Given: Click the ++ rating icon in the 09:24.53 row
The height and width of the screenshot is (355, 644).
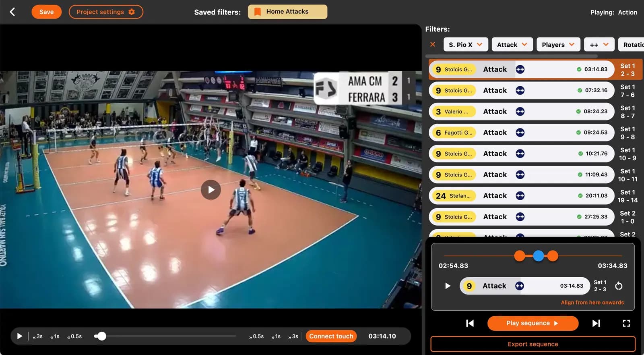Looking at the screenshot, I should 520,133.
